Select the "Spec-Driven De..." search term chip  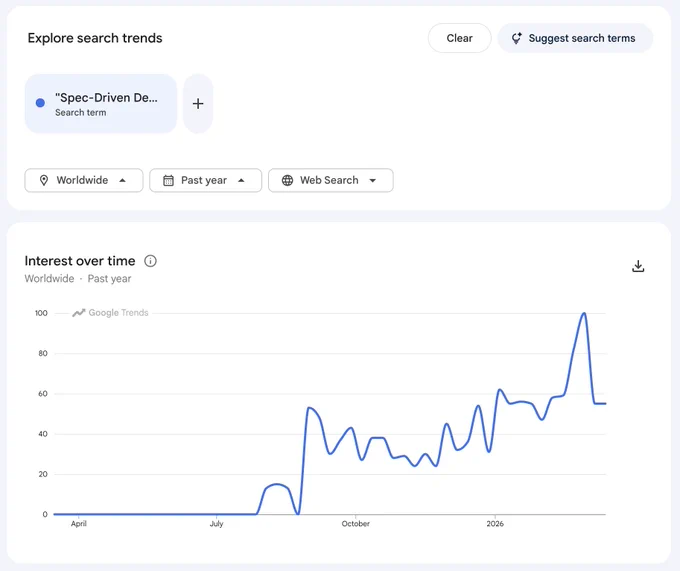coord(101,104)
